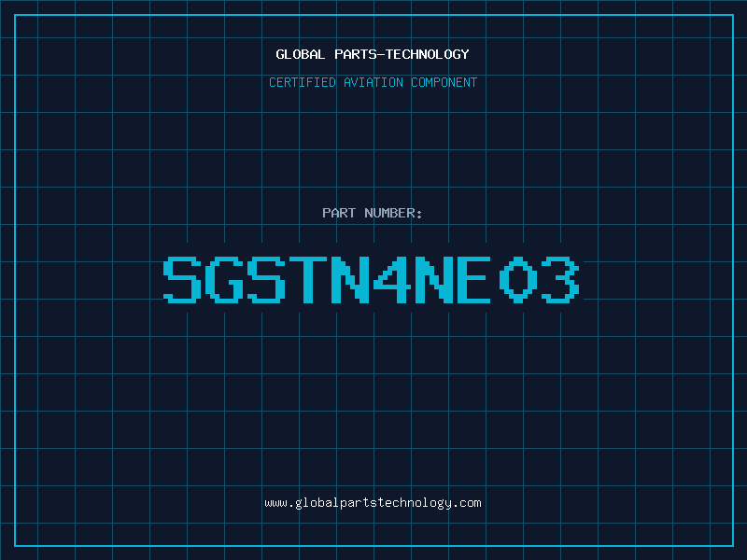This screenshot has width=747, height=560.
Task: Click the digit 4 in the part number
Action: coord(392,279)
